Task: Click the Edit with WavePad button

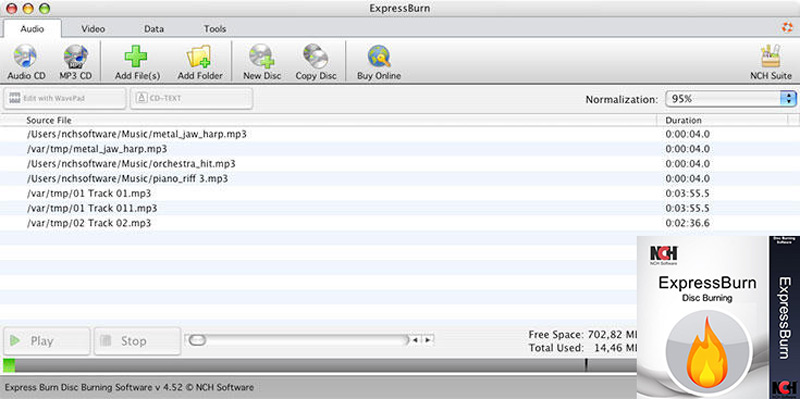Action: point(64,98)
